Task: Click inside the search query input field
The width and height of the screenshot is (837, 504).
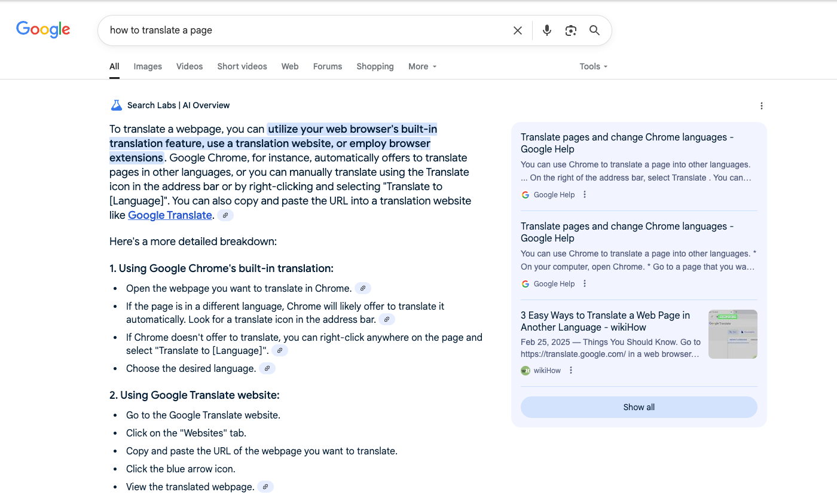Action: click(x=305, y=30)
